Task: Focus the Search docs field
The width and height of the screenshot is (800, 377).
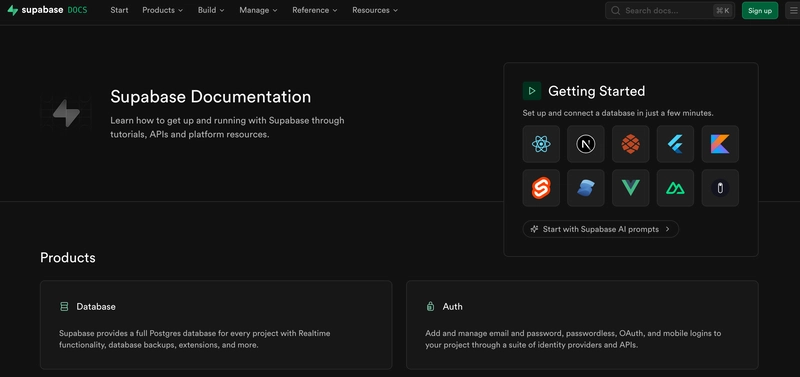Action: 670,10
